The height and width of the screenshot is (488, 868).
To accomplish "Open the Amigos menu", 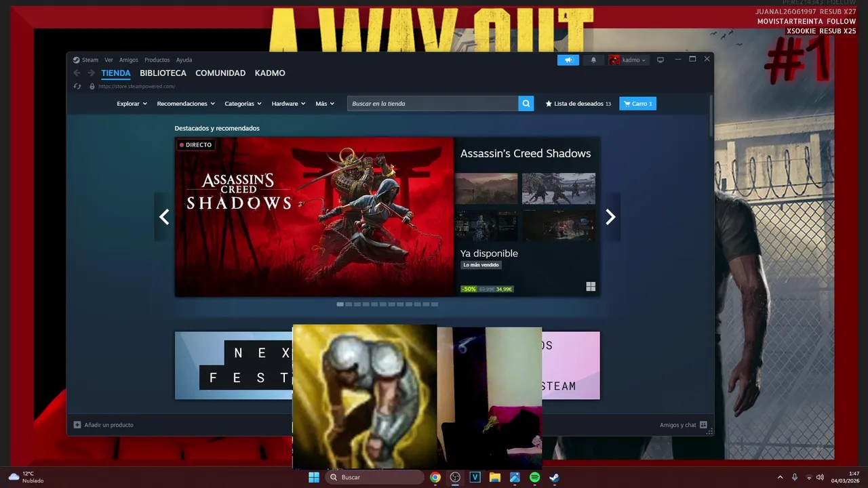I will (129, 60).
